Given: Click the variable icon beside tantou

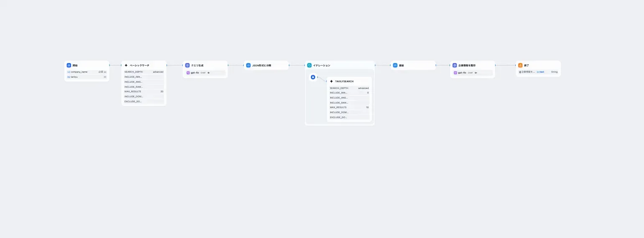Looking at the screenshot, I should 69,77.
